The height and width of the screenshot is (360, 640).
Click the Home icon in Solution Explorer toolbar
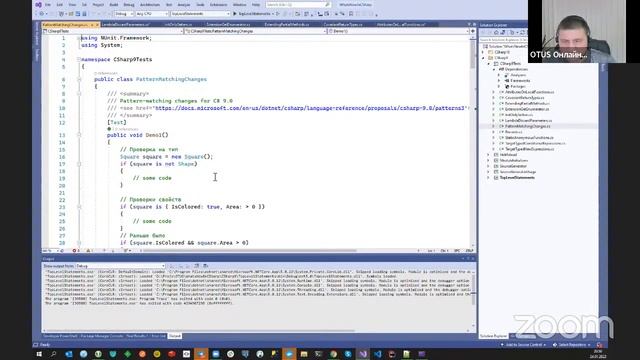pos(496,32)
